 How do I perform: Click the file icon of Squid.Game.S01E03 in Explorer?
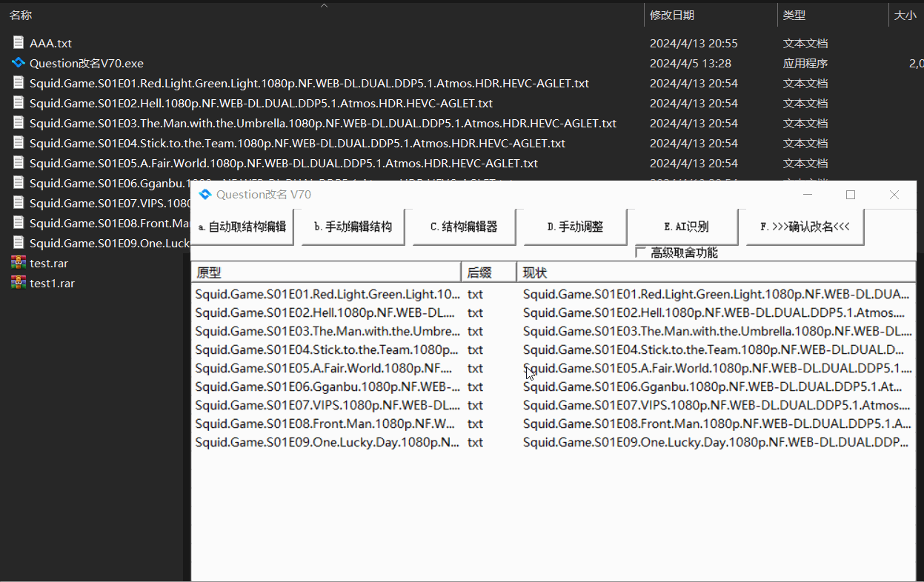19,123
